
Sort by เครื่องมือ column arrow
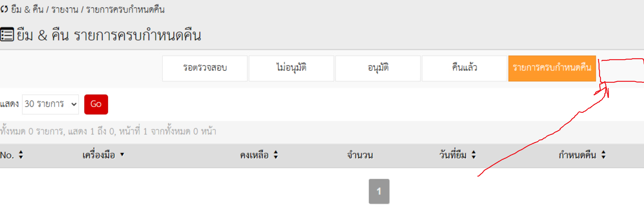pos(122,154)
